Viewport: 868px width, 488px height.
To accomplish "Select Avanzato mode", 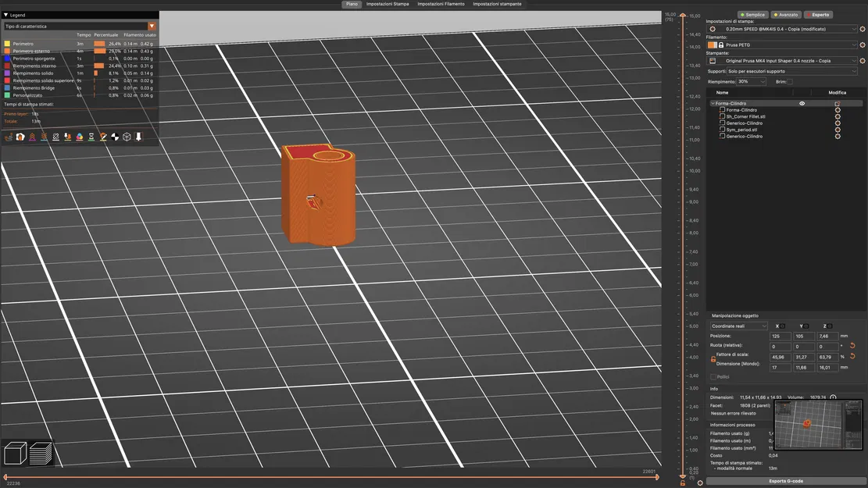I will click(786, 15).
